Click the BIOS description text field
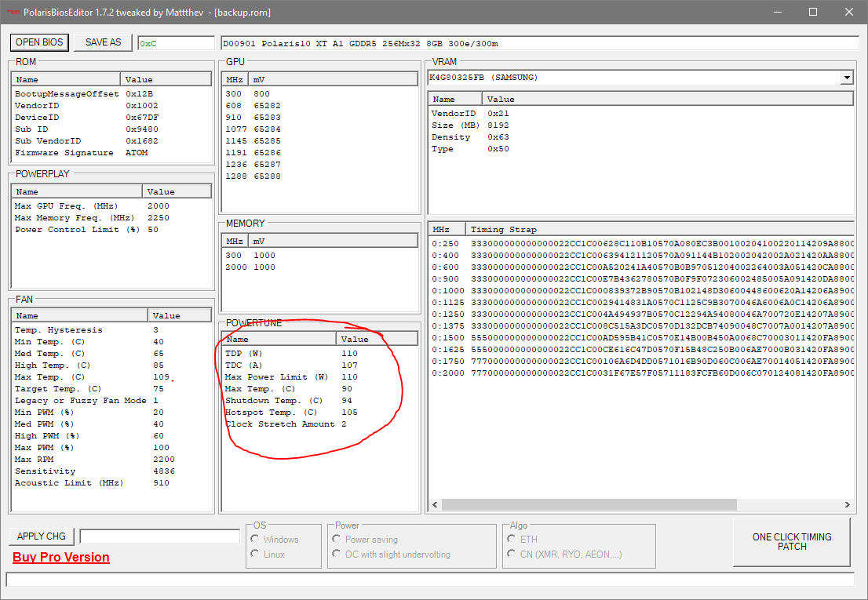The image size is (868, 600). pyautogui.click(x=539, y=43)
